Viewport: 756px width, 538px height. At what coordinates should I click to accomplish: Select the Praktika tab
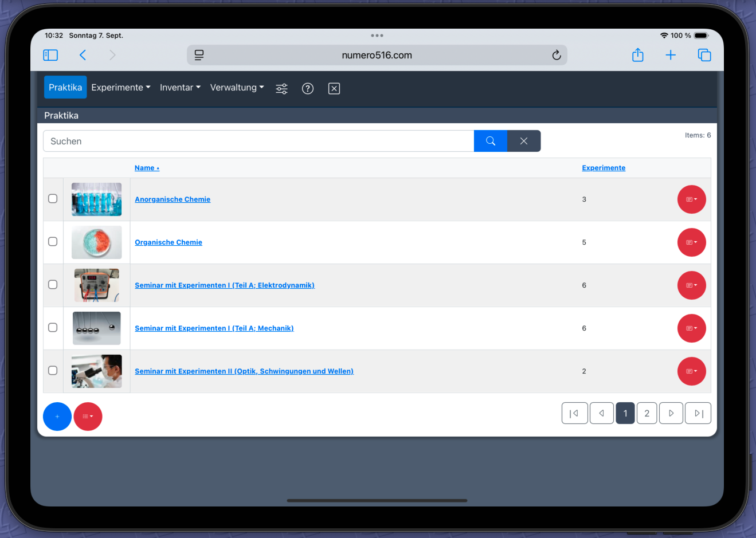tap(65, 88)
